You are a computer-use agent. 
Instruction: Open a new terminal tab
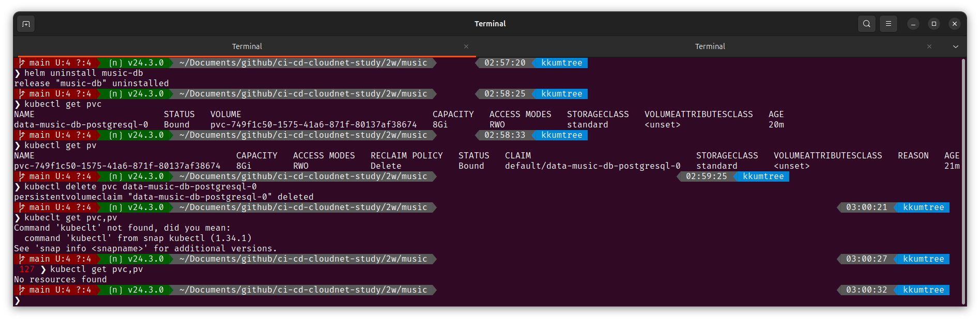[26, 24]
